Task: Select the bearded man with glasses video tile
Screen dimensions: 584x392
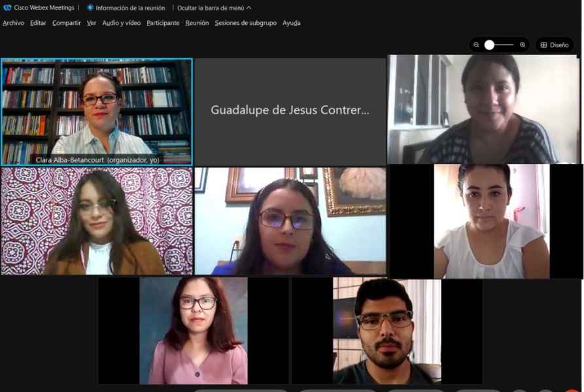Action: point(387,331)
